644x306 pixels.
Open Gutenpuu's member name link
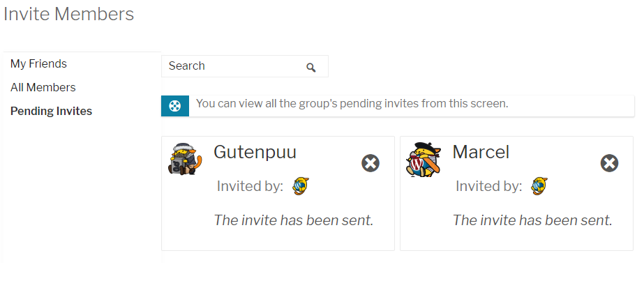click(x=255, y=152)
